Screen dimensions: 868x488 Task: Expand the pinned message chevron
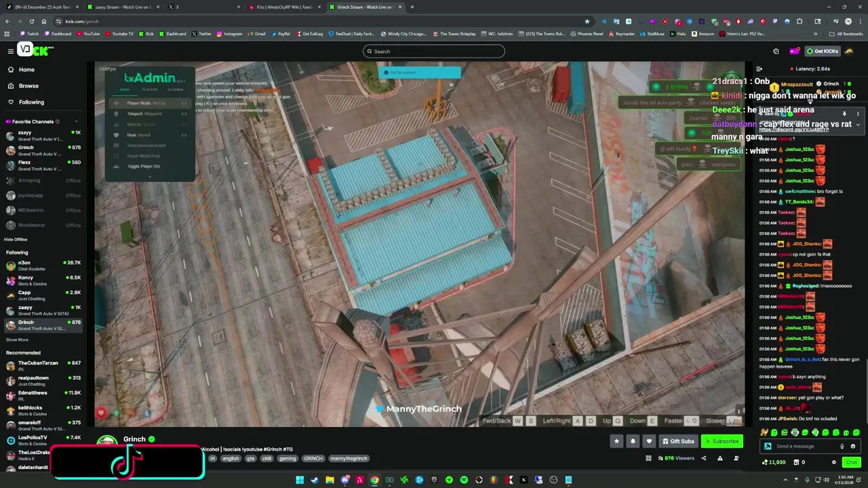[x=858, y=125]
